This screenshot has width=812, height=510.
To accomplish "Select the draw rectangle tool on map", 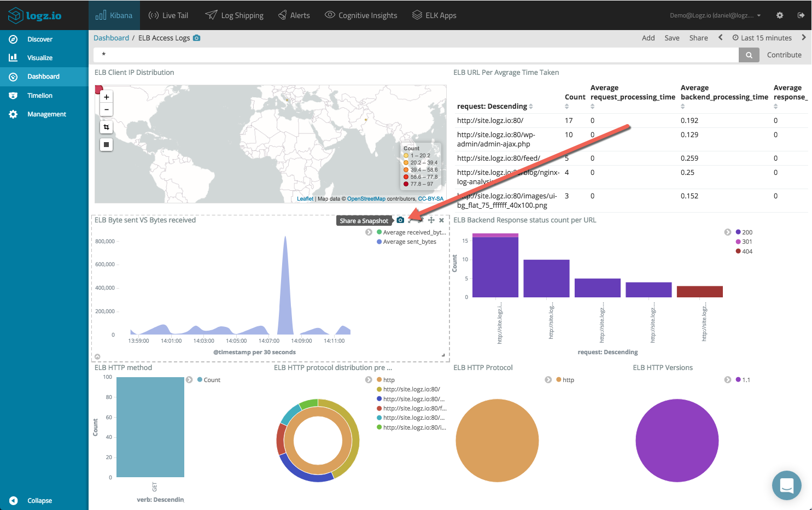I will 107,144.
